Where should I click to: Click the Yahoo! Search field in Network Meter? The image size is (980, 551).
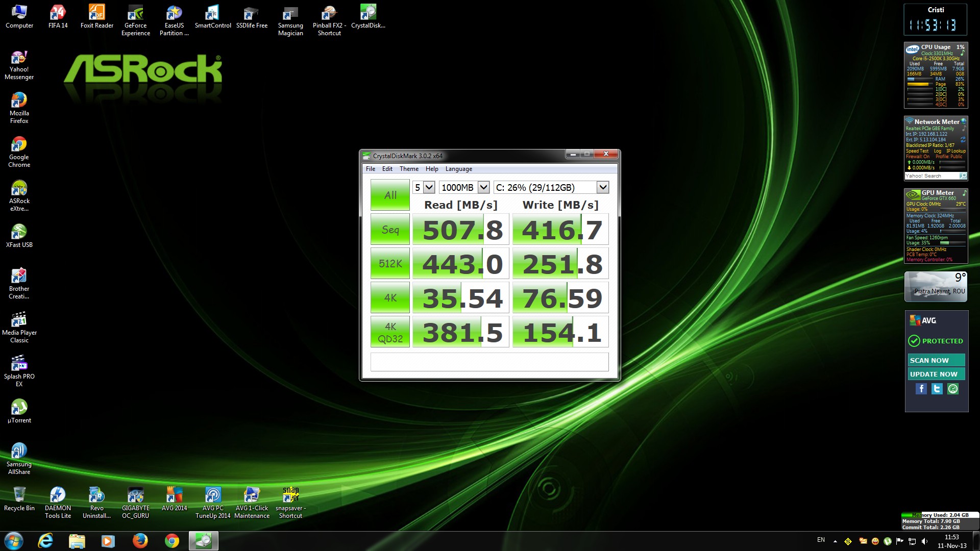[x=931, y=176]
